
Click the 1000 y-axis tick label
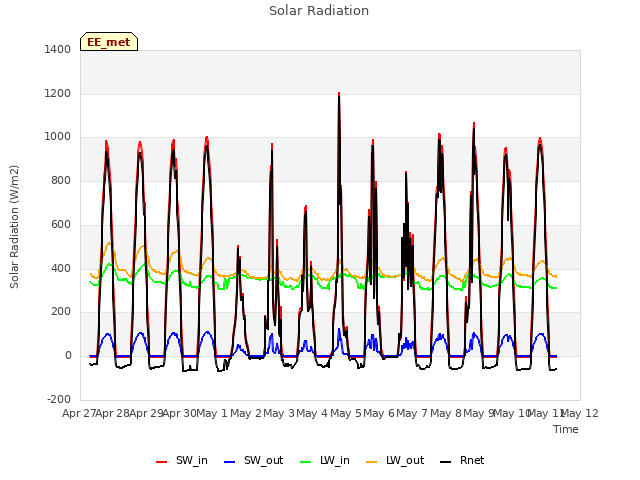[x=58, y=137]
